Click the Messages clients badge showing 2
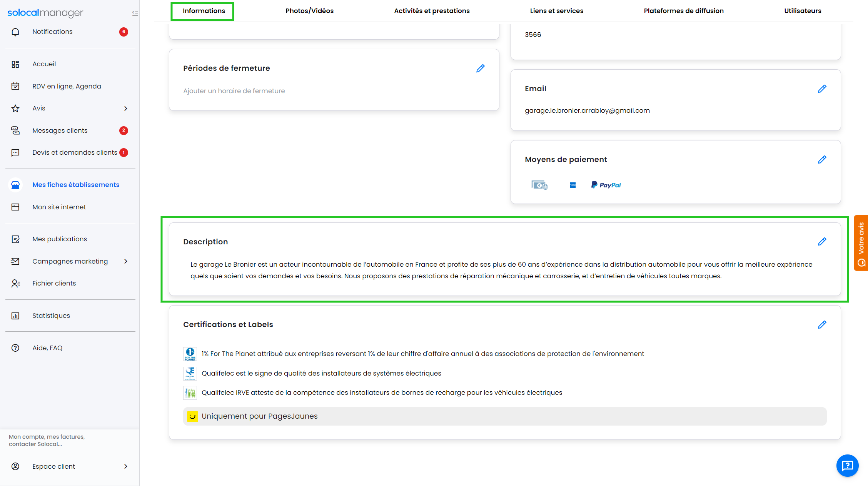The height and width of the screenshot is (486, 868). coord(124,130)
